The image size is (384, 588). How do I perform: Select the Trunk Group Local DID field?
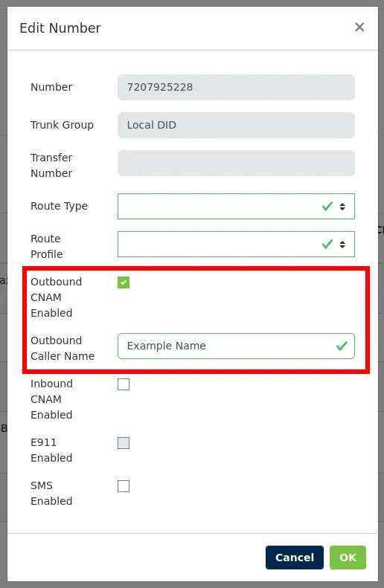pos(236,125)
